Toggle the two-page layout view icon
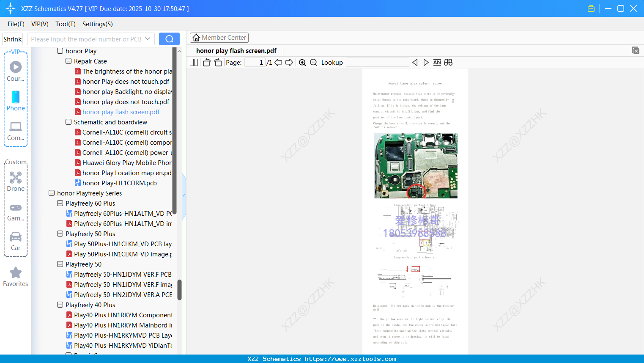The image size is (644, 363). 194,63
